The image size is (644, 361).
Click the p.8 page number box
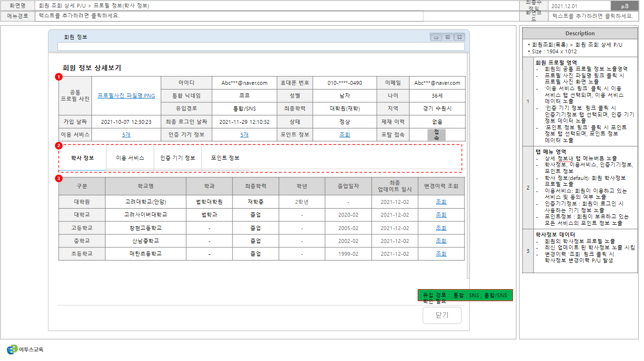[x=624, y=6]
